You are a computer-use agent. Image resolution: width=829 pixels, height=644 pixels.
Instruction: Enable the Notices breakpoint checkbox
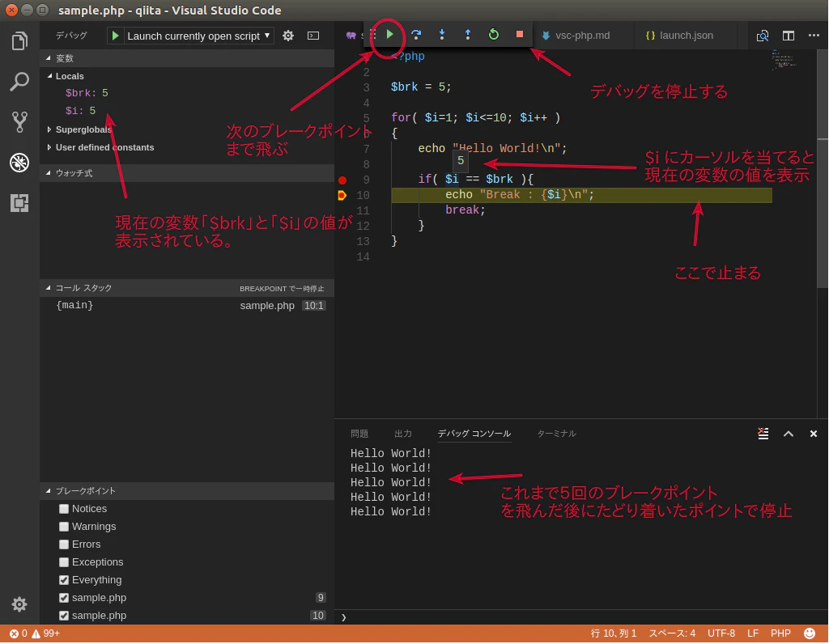(64, 509)
